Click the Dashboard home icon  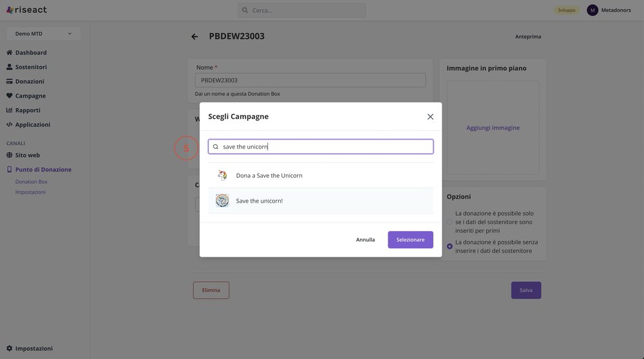[10, 53]
